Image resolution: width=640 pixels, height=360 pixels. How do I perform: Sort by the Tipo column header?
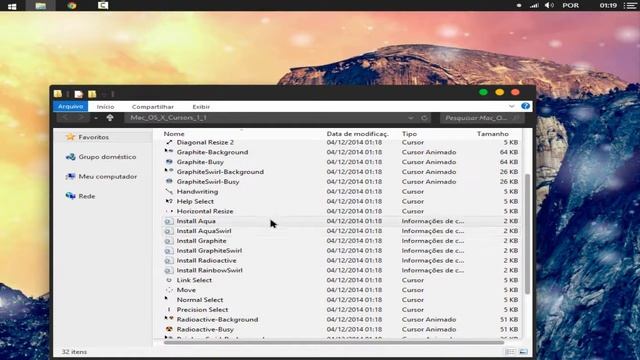coord(409,133)
